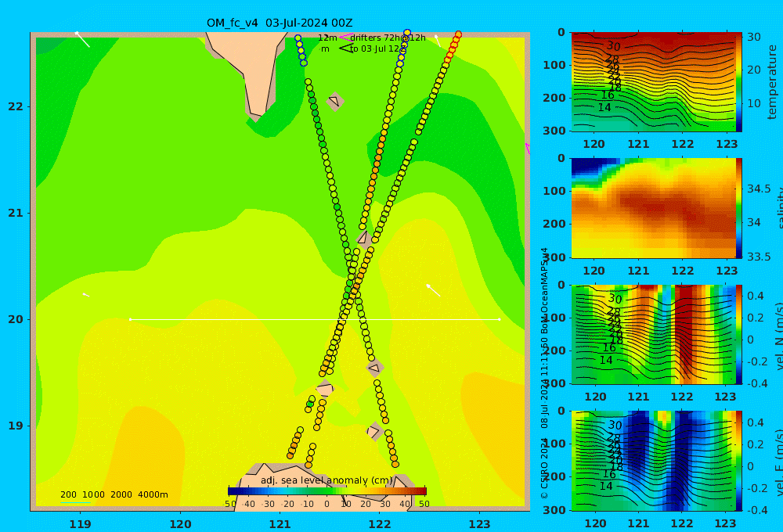Click the white transect line at 20°N
783x532 pixels.
[x=315, y=319]
